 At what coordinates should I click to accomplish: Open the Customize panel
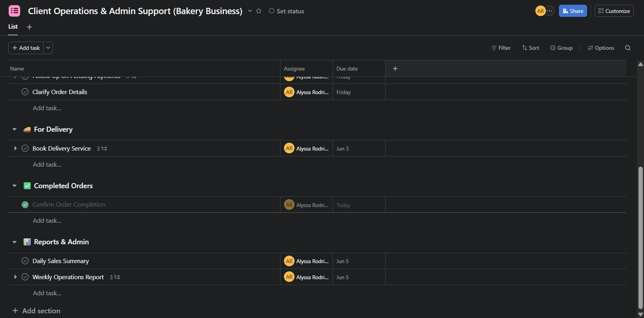(x=614, y=11)
